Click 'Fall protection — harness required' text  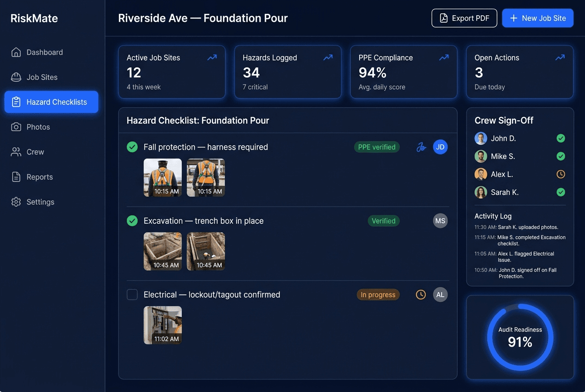[x=206, y=147]
